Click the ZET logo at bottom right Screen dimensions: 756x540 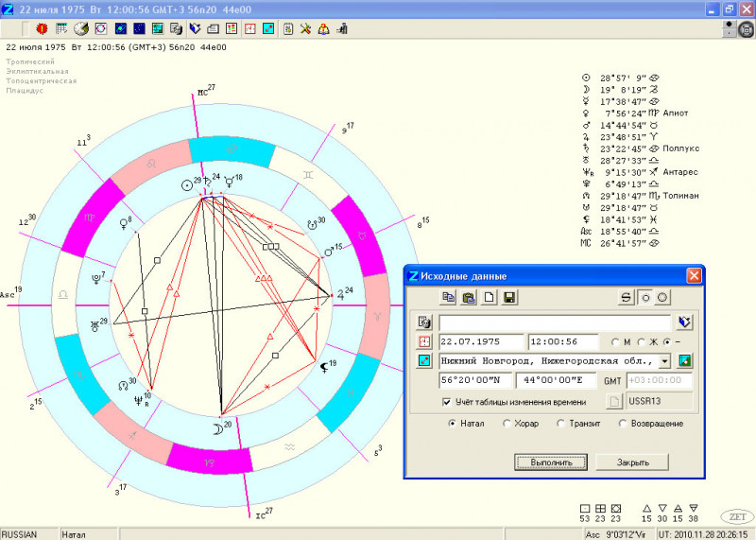pos(737,516)
